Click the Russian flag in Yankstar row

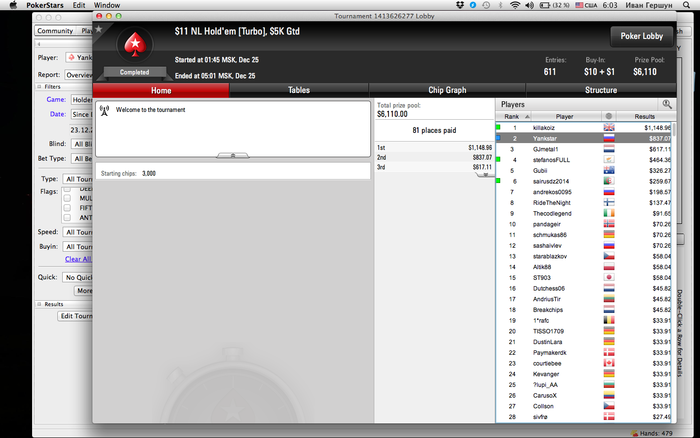pos(609,138)
